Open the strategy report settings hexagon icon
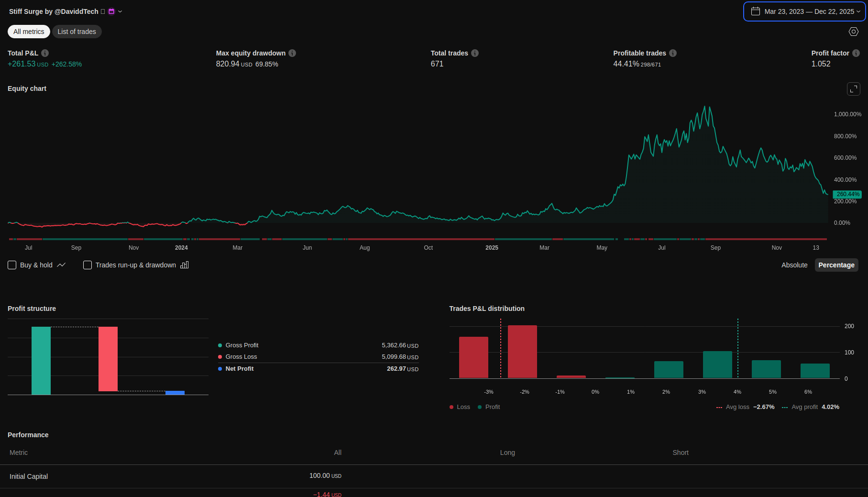 pyautogui.click(x=854, y=32)
